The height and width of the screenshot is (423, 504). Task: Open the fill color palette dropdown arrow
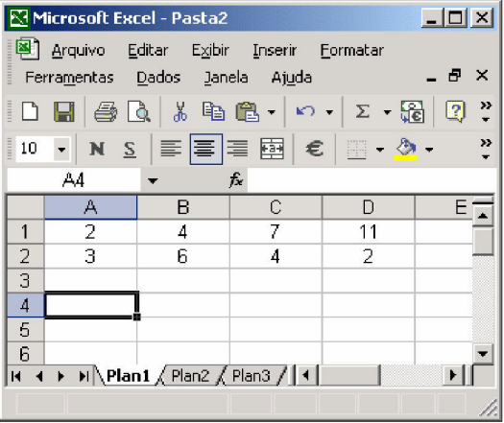click(429, 150)
